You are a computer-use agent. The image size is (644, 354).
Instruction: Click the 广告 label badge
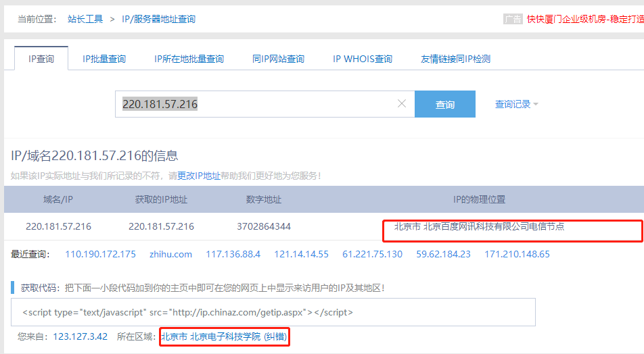(x=513, y=19)
